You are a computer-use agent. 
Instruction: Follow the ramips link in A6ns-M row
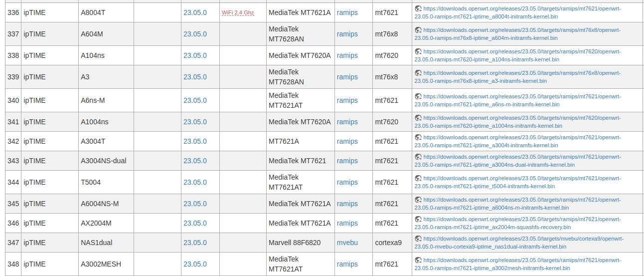[x=347, y=100]
